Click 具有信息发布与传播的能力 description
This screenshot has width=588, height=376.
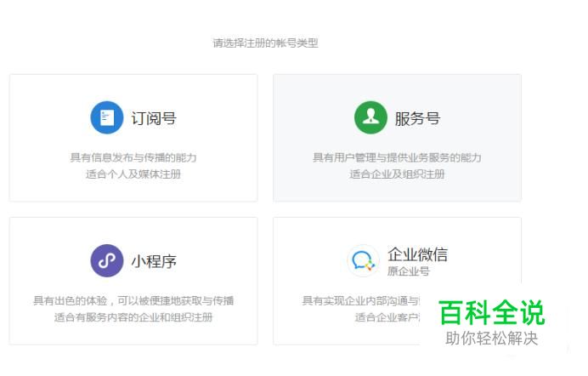pyautogui.click(x=133, y=157)
